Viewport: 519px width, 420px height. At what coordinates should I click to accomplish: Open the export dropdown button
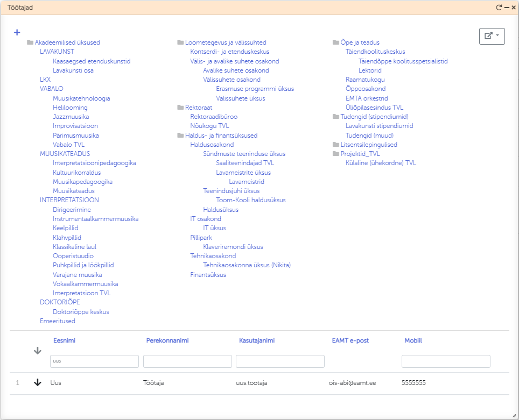coord(492,36)
